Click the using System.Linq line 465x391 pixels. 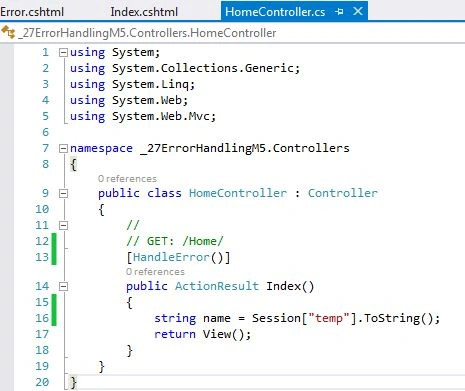(x=132, y=84)
